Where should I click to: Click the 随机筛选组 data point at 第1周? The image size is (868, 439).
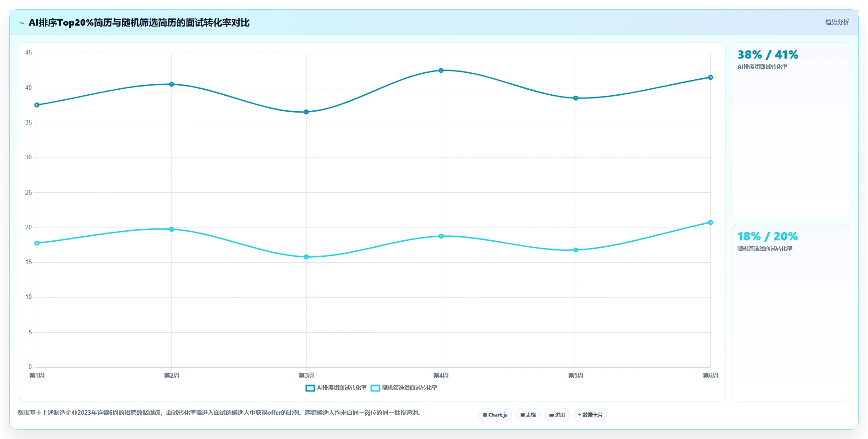pos(37,244)
